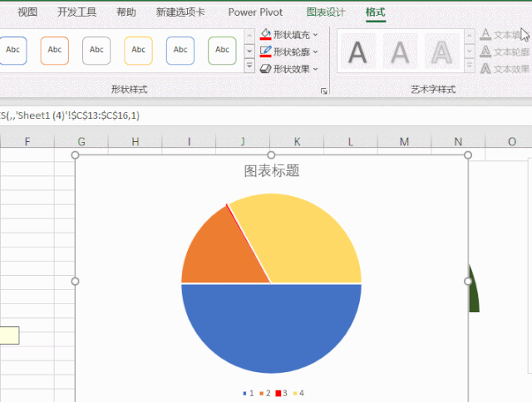Click the red legend entry 3
Screen dimensions: 532x402
(282, 393)
